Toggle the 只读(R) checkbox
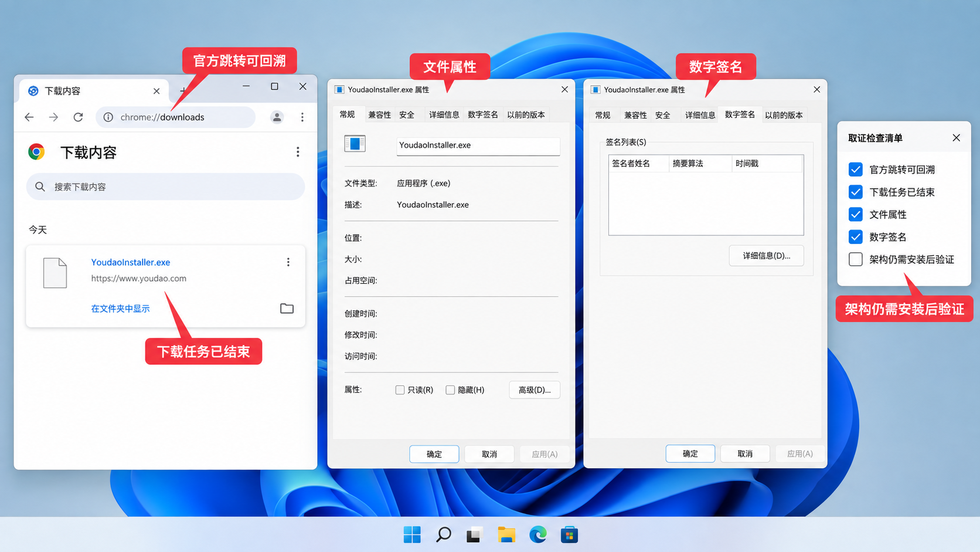 click(x=400, y=390)
